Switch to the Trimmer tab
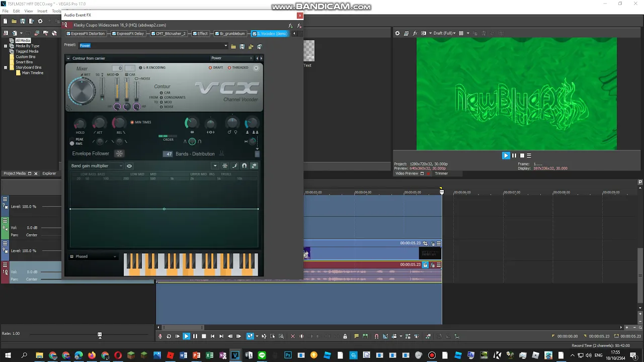The image size is (644, 362). [441, 173]
